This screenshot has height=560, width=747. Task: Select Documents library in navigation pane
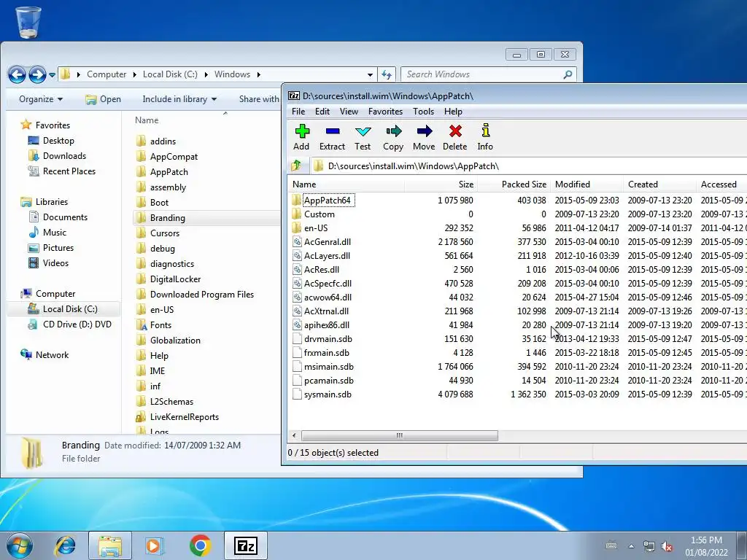(65, 217)
